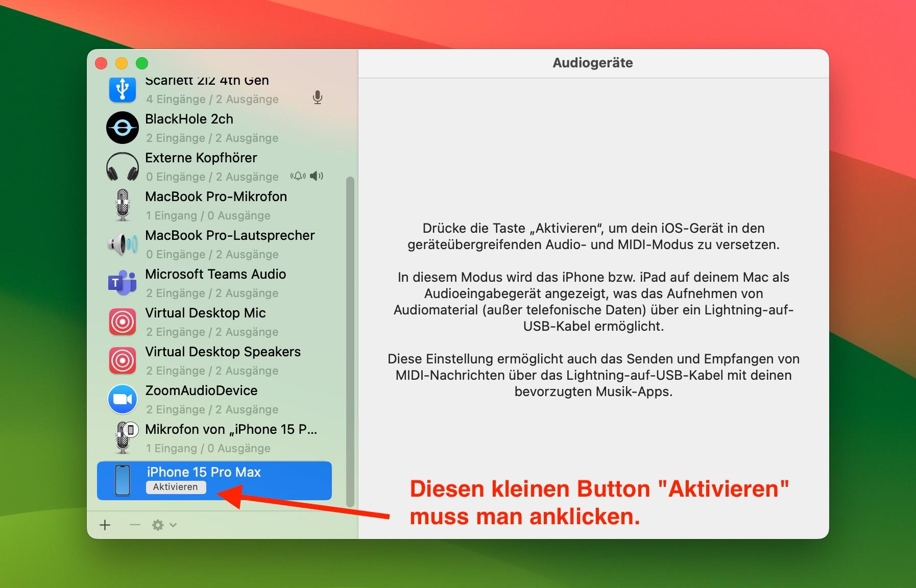
Task: Click the output speaker indicator on Externe Kopfhörer
Action: (x=317, y=176)
